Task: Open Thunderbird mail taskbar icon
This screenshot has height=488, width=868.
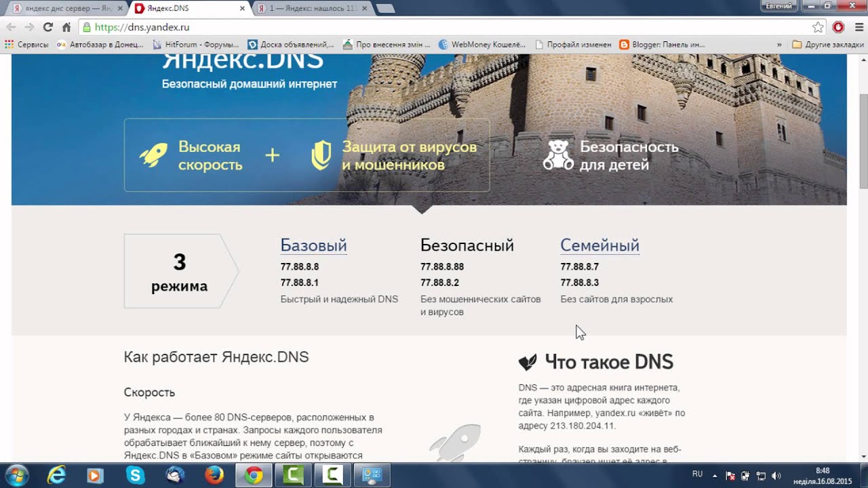Action: pos(174,476)
